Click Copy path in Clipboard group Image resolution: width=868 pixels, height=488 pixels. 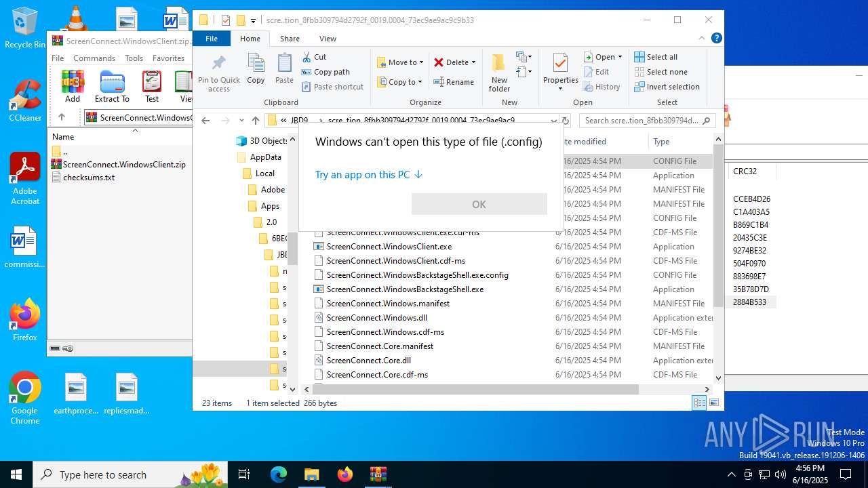point(325,72)
